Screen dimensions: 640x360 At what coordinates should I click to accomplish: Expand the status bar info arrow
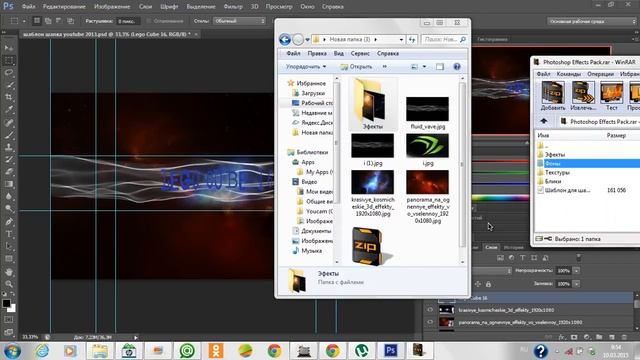(136, 337)
